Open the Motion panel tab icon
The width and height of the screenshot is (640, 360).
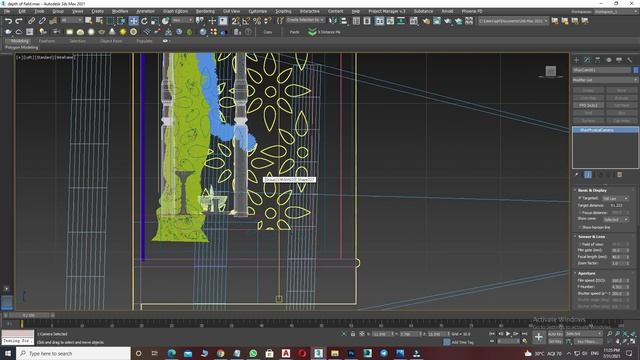point(609,60)
